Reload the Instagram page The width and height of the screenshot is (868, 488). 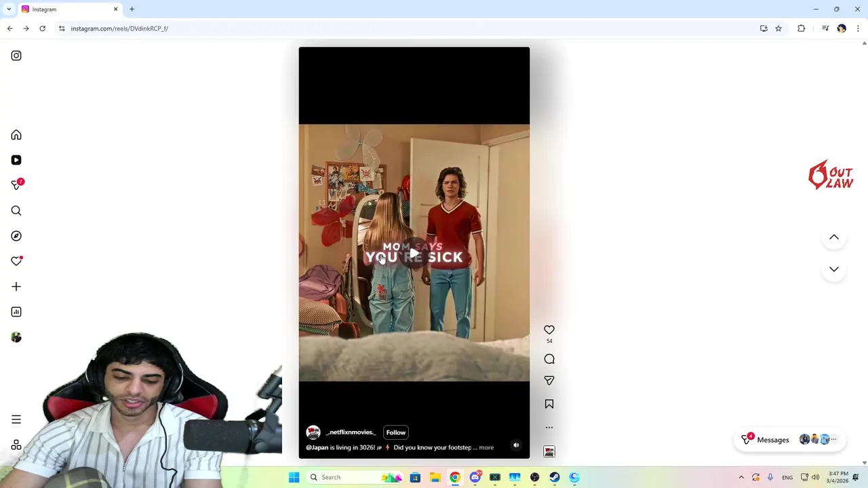(x=42, y=28)
